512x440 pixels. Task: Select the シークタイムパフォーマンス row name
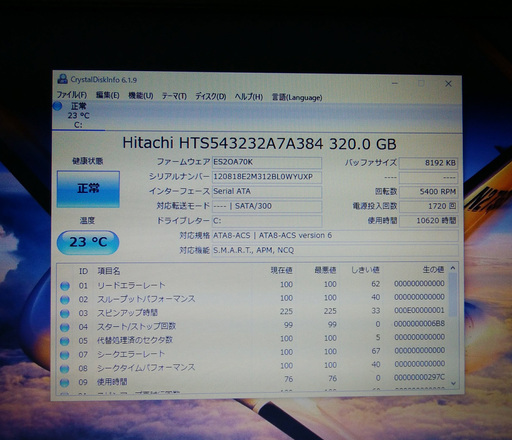pyautogui.click(x=146, y=368)
